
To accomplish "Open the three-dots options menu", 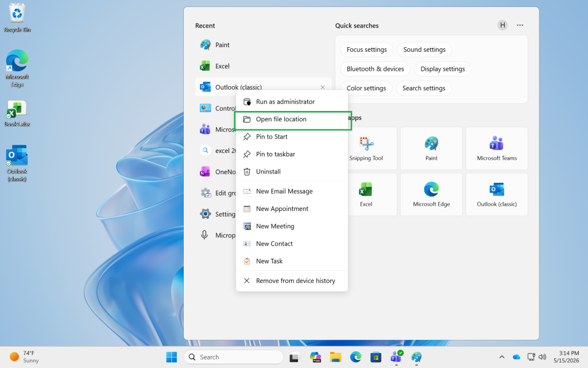I will (x=520, y=25).
